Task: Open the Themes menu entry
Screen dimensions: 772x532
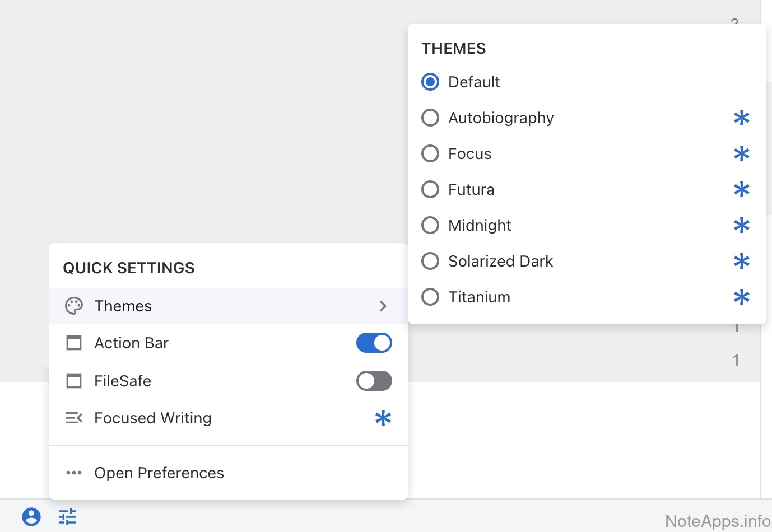Action: point(123,306)
